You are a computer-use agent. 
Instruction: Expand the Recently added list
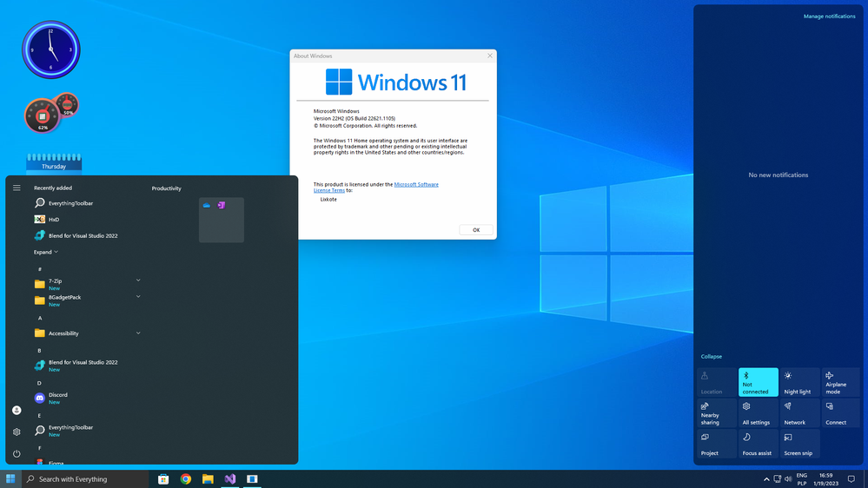pos(46,253)
